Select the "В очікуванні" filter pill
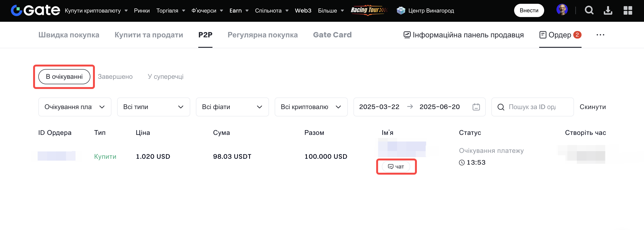 (64, 77)
